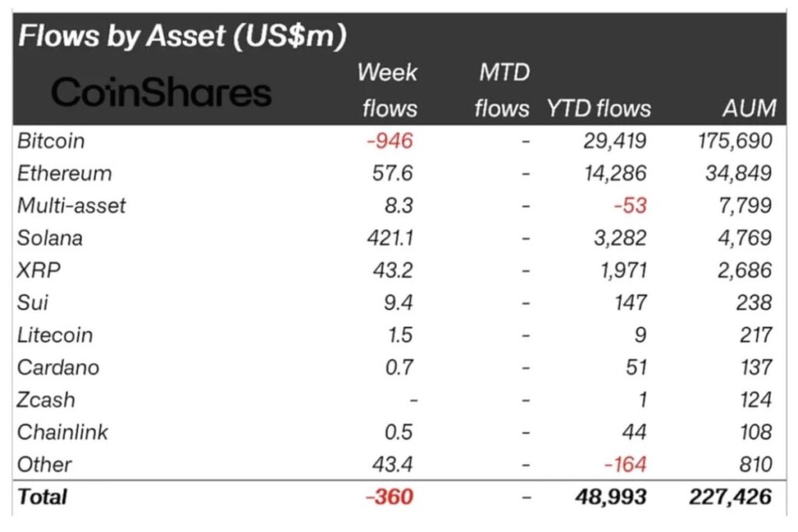Viewport: 798px width, 532px height.
Task: Click the Total row label
Action: point(42,496)
